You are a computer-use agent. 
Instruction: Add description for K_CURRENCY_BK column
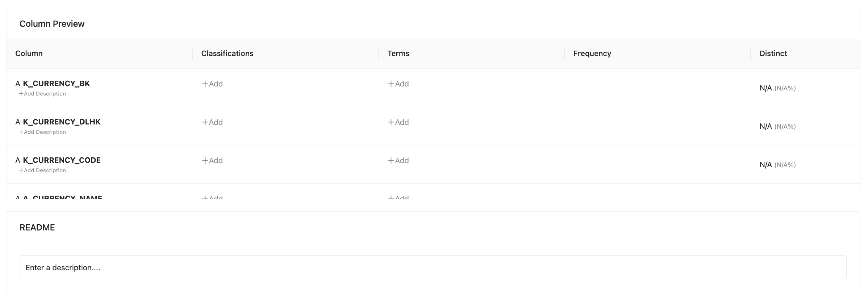pyautogui.click(x=42, y=94)
